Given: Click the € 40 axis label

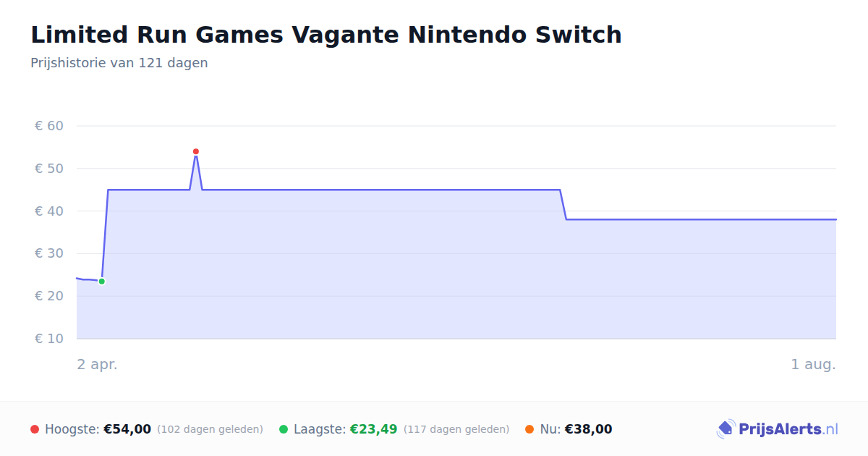Looking at the screenshot, I should coord(49,211).
